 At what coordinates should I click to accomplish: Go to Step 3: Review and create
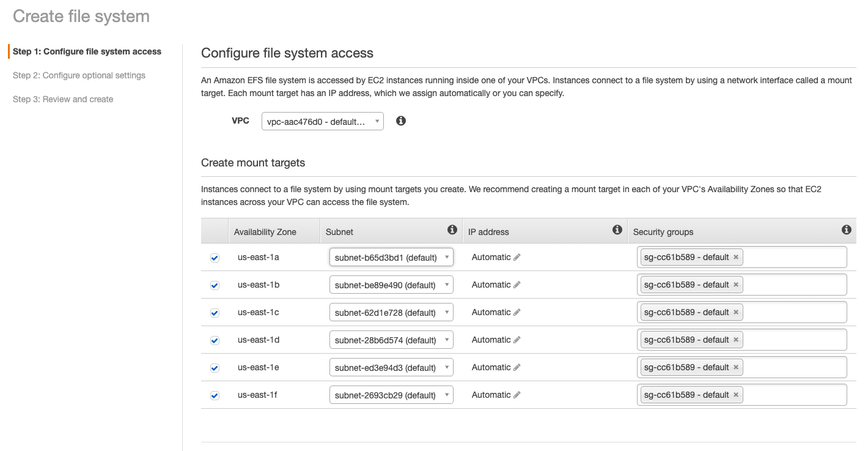(63, 99)
